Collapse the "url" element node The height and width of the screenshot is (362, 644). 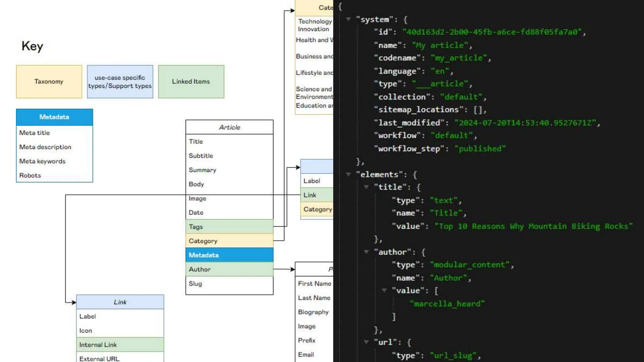(366, 342)
